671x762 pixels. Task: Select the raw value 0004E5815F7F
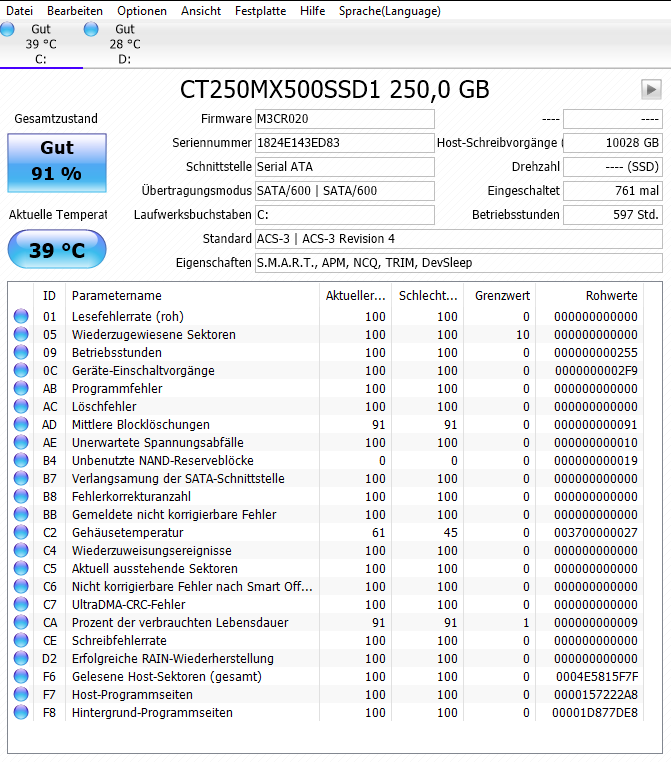pyautogui.click(x=597, y=676)
